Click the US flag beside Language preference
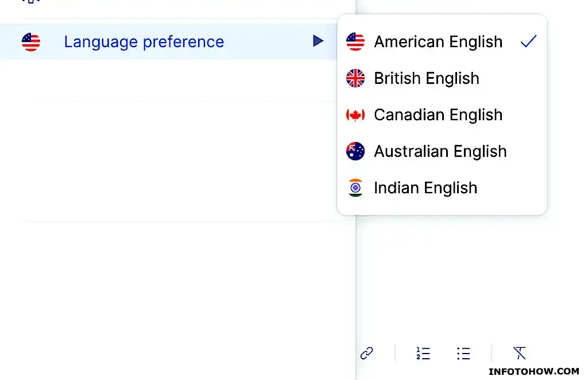This screenshot has height=380, width=588. coord(31,42)
